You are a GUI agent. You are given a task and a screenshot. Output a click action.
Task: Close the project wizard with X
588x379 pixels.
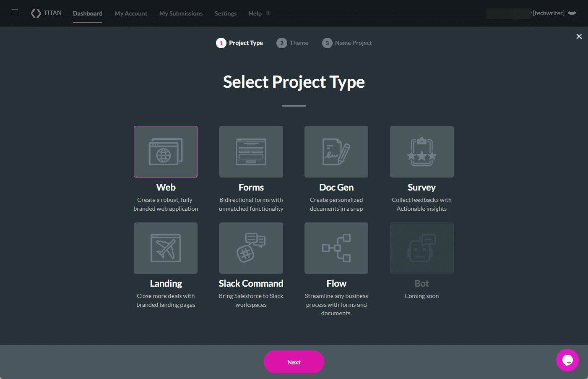579,37
